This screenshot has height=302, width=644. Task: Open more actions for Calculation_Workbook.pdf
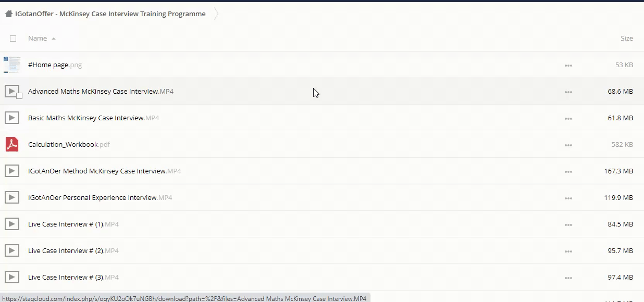click(568, 145)
